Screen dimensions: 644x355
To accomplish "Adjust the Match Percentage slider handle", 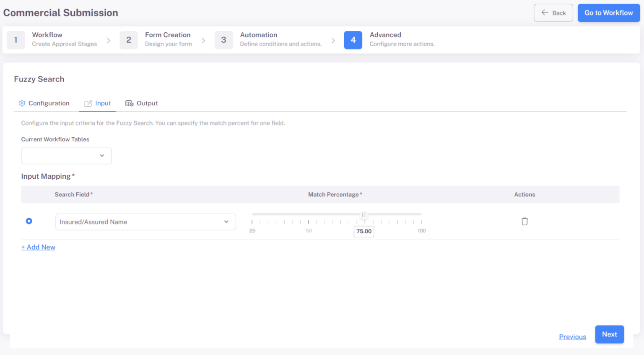I will (x=364, y=214).
